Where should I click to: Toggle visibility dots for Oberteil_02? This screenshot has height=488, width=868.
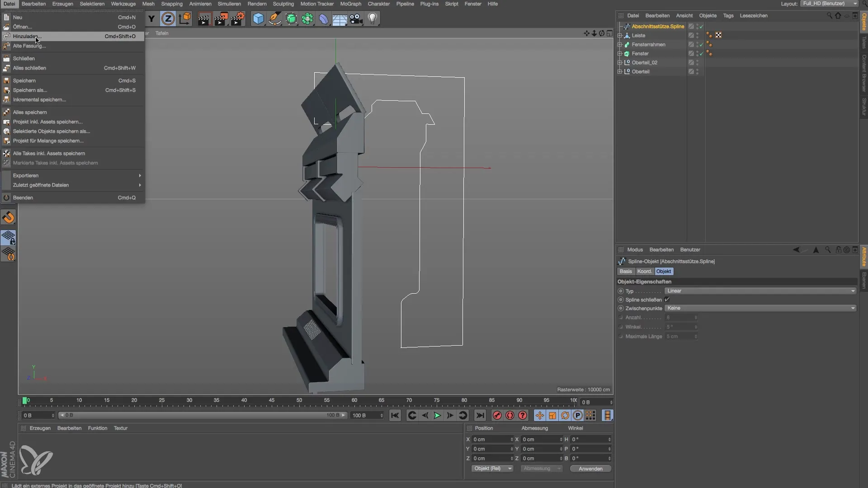click(x=697, y=62)
